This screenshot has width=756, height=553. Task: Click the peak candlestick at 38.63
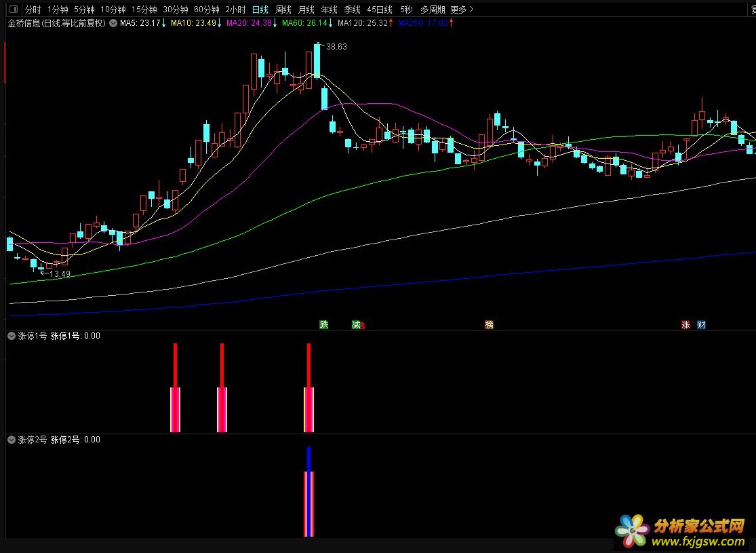[x=317, y=60]
